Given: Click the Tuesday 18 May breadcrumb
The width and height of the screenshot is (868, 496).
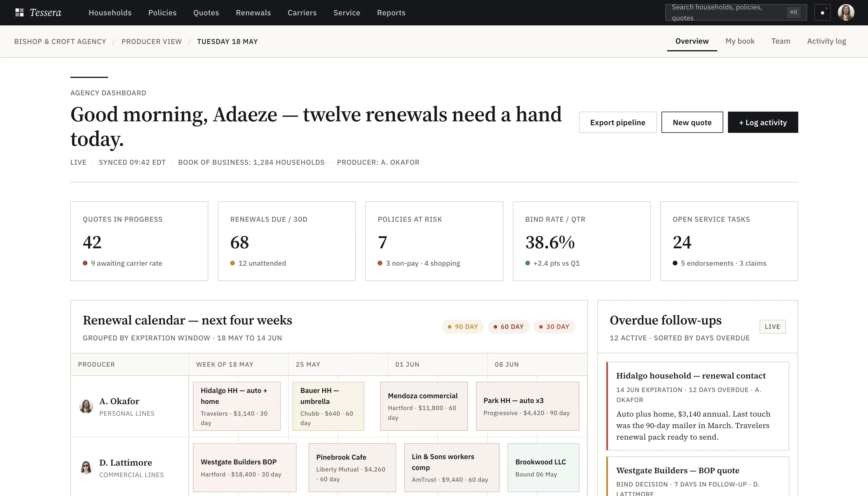Looking at the screenshot, I should (x=227, y=42).
